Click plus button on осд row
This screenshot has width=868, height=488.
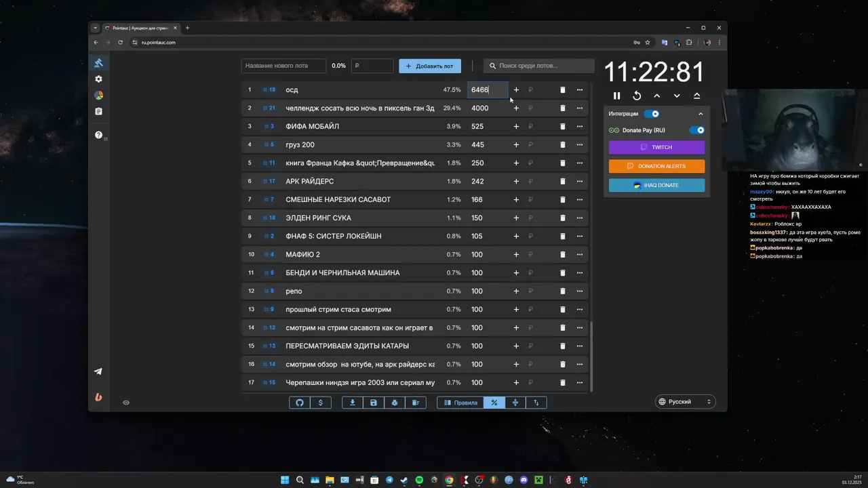click(516, 89)
